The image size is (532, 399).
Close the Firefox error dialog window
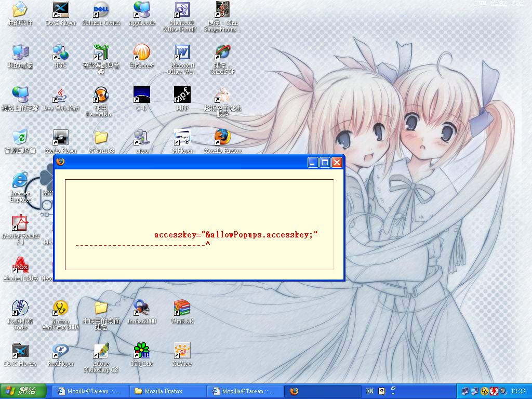point(337,163)
